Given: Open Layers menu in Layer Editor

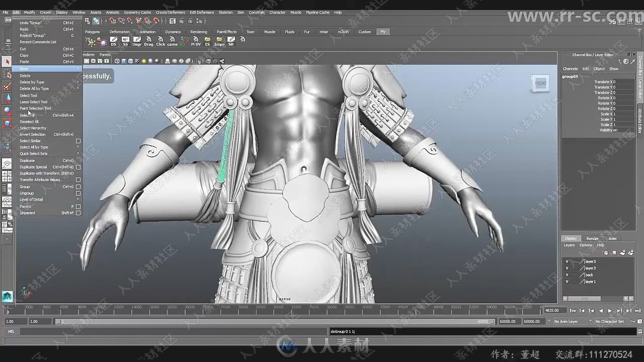Looking at the screenshot, I should (x=569, y=245).
